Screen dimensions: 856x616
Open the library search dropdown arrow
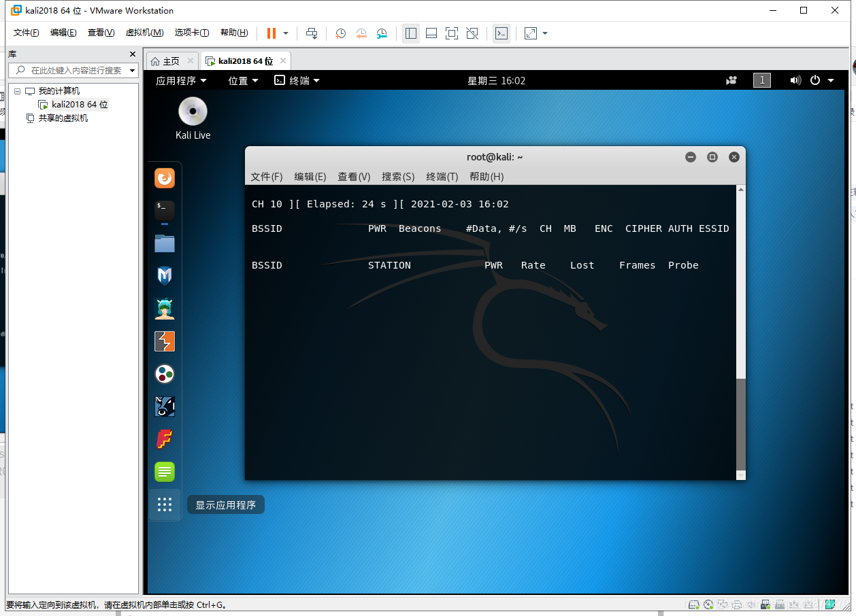coord(133,70)
